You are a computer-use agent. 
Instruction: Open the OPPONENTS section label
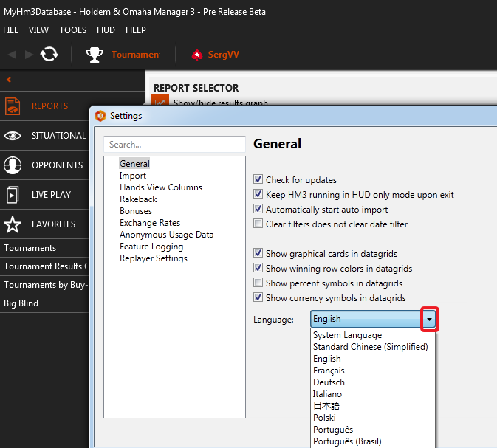pyautogui.click(x=57, y=165)
